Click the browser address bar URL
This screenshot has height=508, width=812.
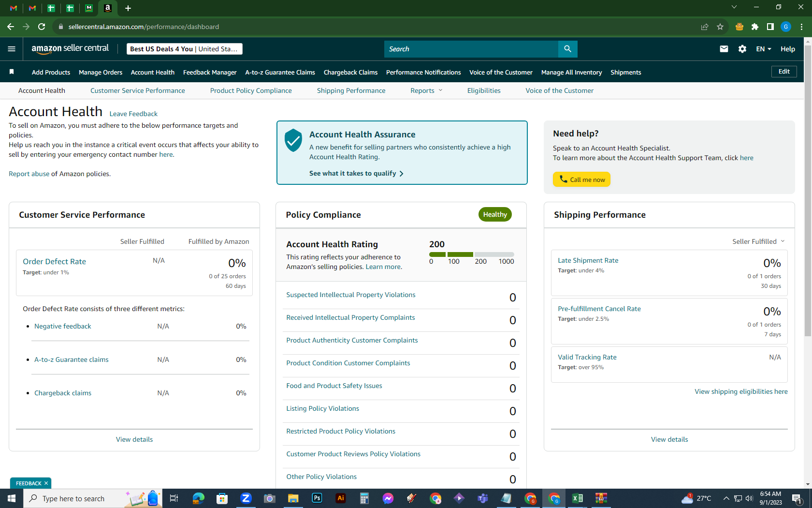click(x=144, y=27)
